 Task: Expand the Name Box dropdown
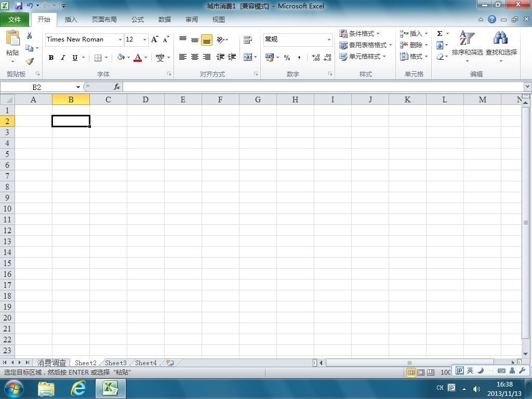click(x=78, y=87)
